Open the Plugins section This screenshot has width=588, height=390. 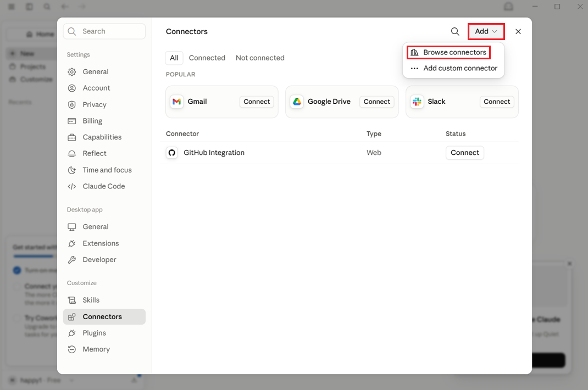(104, 333)
